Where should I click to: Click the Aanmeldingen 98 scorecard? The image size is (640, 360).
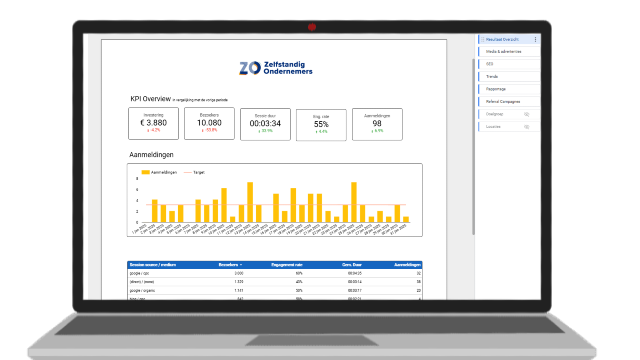point(377,124)
